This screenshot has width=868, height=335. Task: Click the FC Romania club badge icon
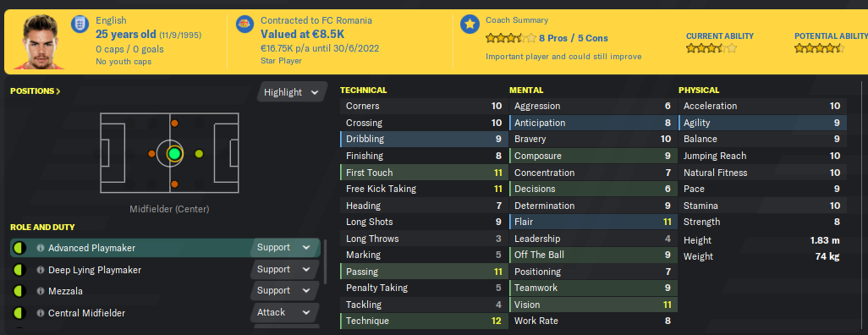click(244, 25)
